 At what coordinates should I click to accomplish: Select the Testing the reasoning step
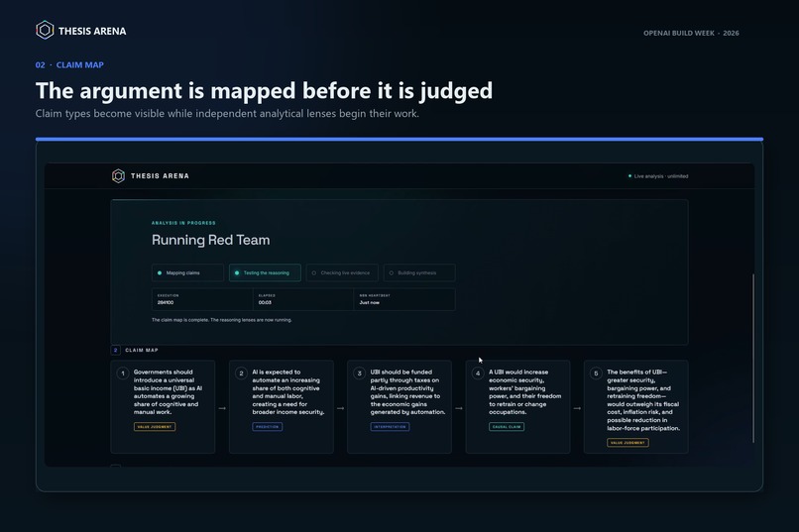coord(265,272)
